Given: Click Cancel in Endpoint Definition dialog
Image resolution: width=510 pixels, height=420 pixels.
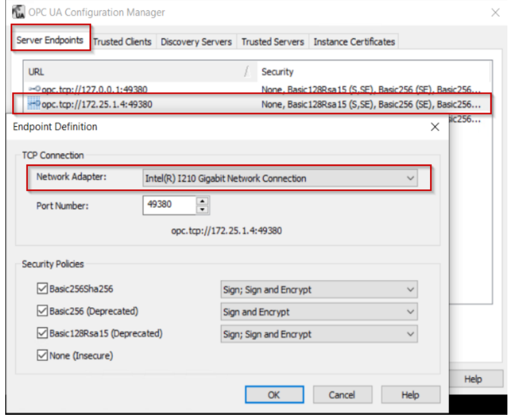Looking at the screenshot, I should [342, 395].
